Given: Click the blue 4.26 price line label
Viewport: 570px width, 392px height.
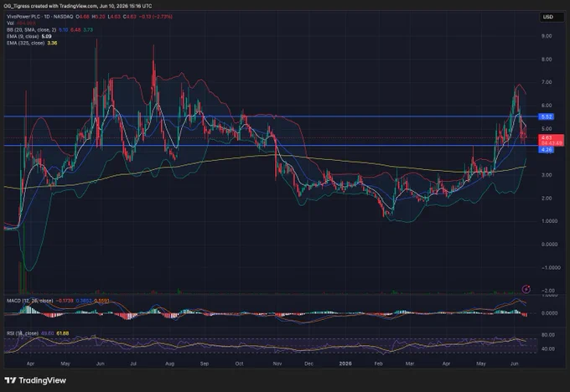Looking at the screenshot, I should [x=547, y=149].
